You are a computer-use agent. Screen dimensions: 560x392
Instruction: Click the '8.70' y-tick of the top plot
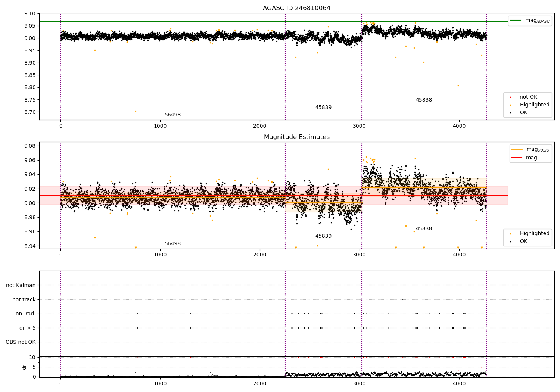[x=29, y=112]
